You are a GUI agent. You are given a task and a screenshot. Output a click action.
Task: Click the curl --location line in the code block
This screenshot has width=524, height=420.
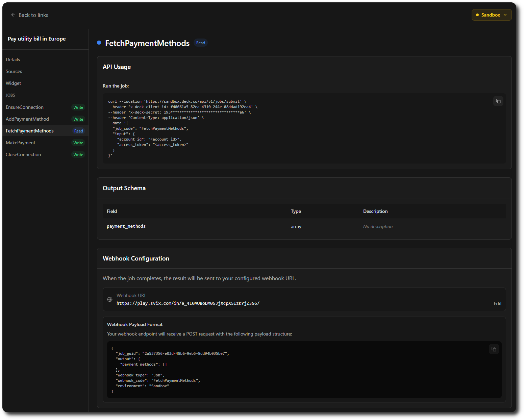pyautogui.click(x=177, y=101)
